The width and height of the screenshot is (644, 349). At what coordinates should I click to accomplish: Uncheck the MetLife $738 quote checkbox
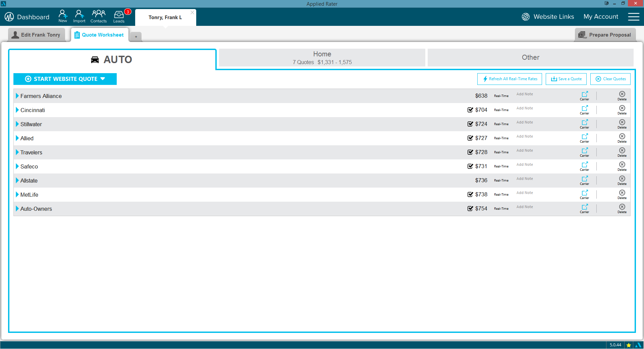click(470, 194)
